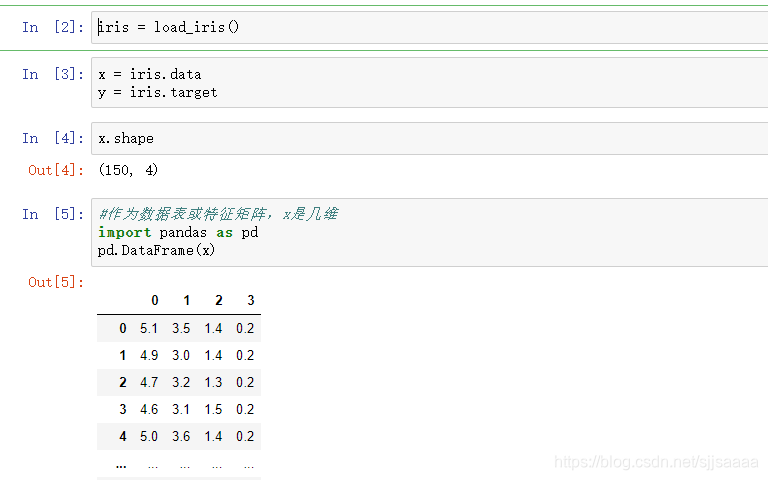
Task: Click the value 5.1 in row 0
Action: tap(149, 329)
